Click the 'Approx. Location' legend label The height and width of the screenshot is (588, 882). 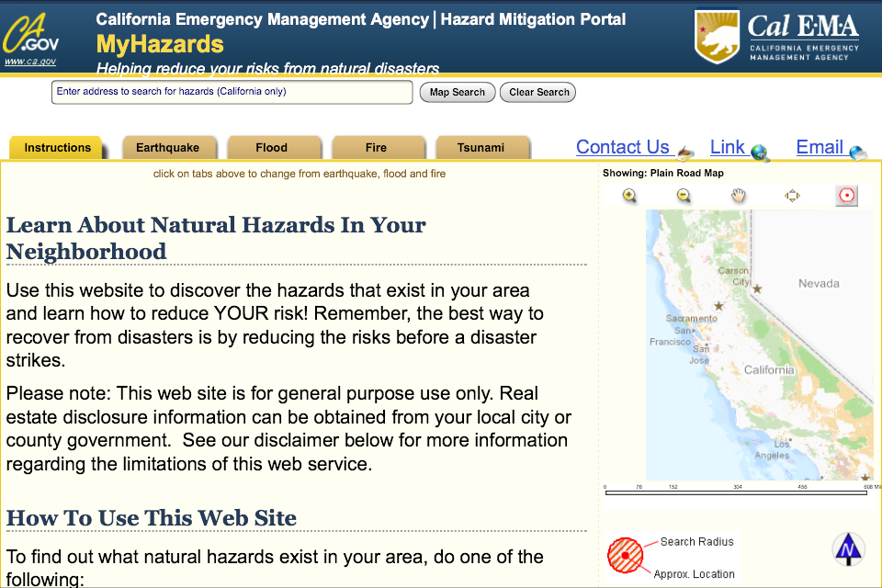tap(695, 574)
